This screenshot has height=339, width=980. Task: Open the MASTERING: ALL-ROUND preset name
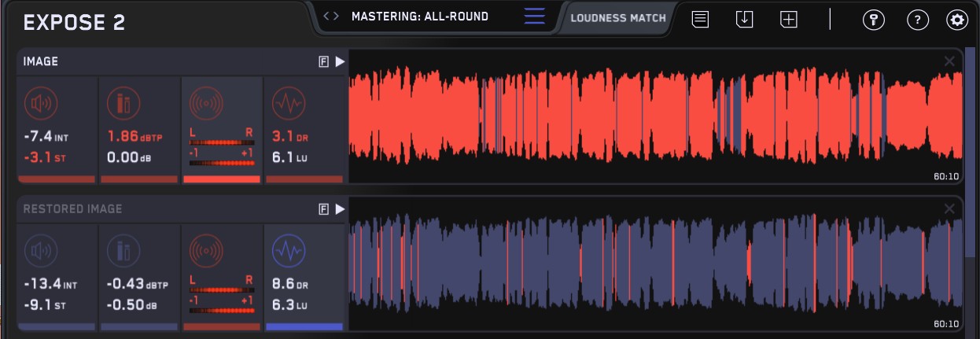point(419,17)
